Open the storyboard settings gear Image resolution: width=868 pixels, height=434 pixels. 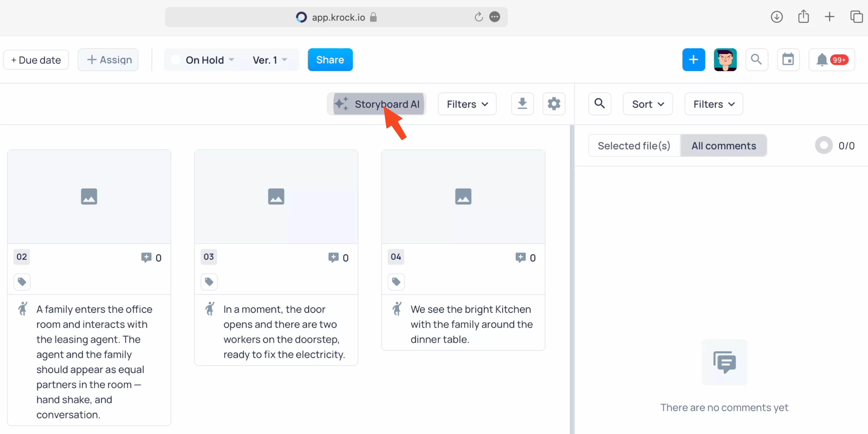pos(554,104)
